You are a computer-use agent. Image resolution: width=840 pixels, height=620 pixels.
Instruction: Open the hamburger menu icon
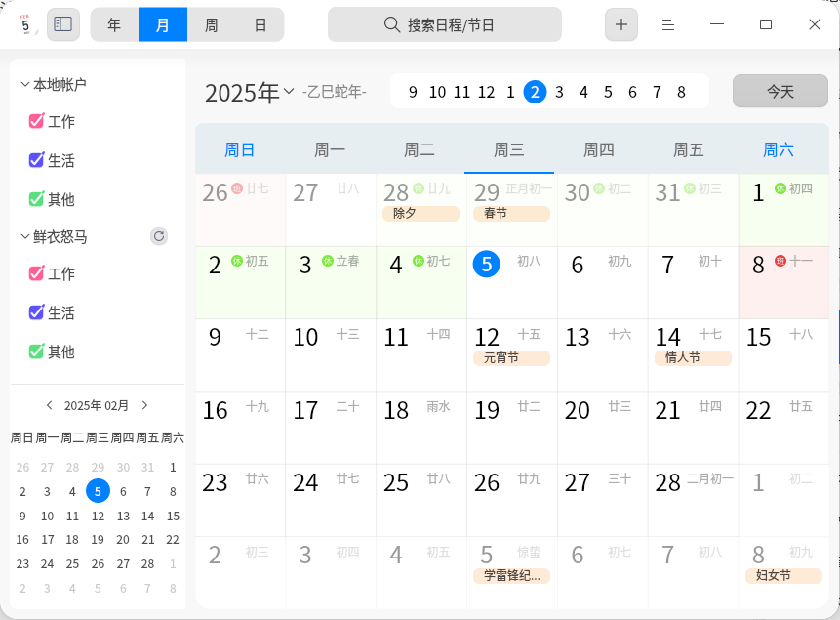click(668, 24)
